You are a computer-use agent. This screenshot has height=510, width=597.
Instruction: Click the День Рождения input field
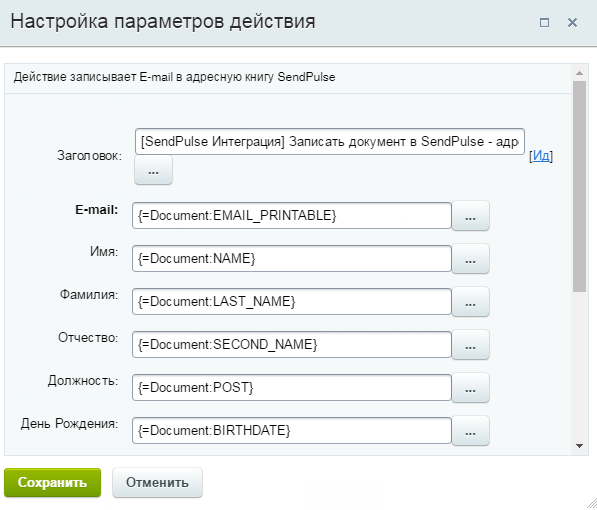click(x=292, y=431)
